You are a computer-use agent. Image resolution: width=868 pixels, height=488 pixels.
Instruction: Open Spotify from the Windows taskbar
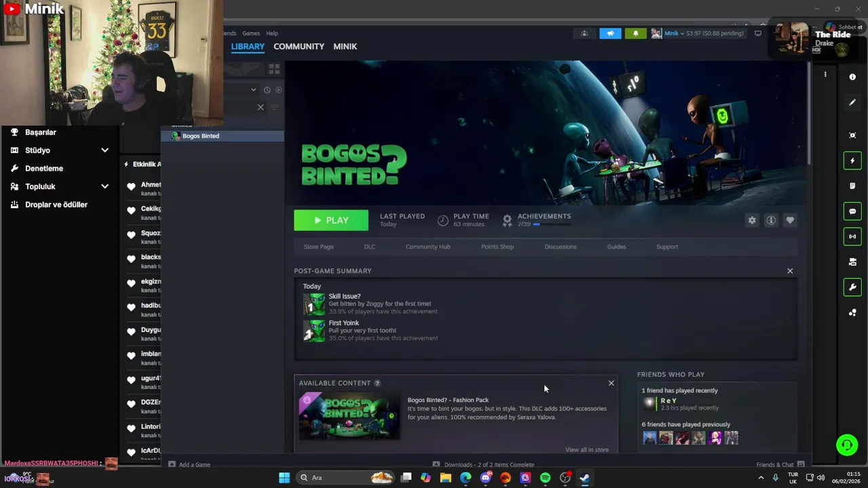(x=545, y=478)
